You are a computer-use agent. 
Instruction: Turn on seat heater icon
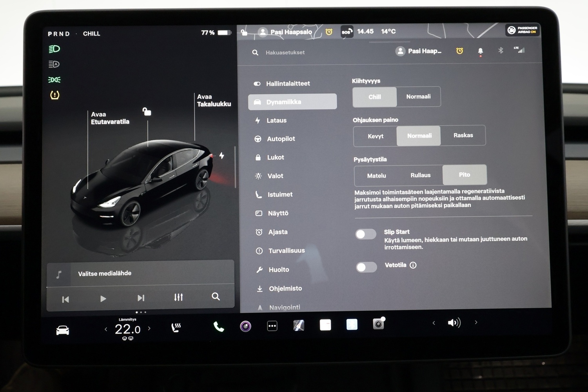click(x=176, y=327)
